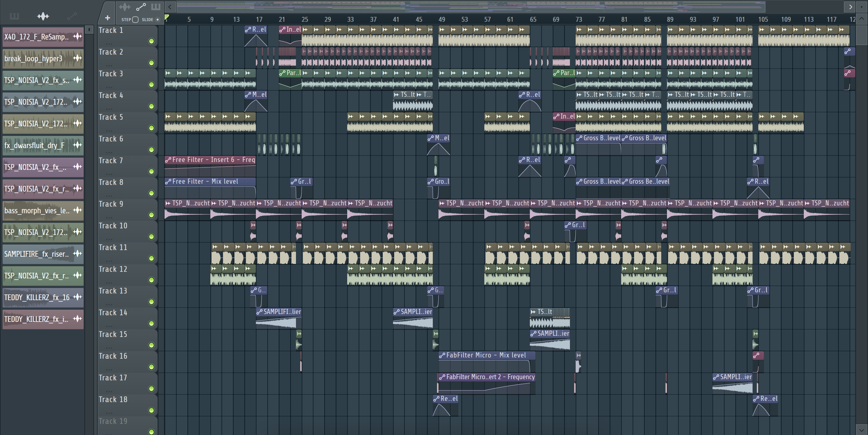Screen dimensions: 868x435
Task: Open the menu of the first Gross B..level clip on Track 6
Action: pyautogui.click(x=579, y=138)
